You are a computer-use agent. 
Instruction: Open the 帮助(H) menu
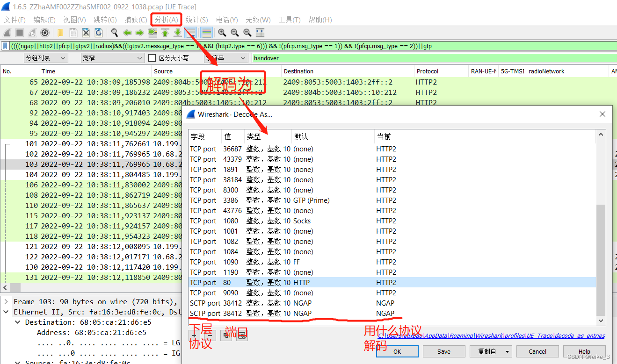[320, 20]
